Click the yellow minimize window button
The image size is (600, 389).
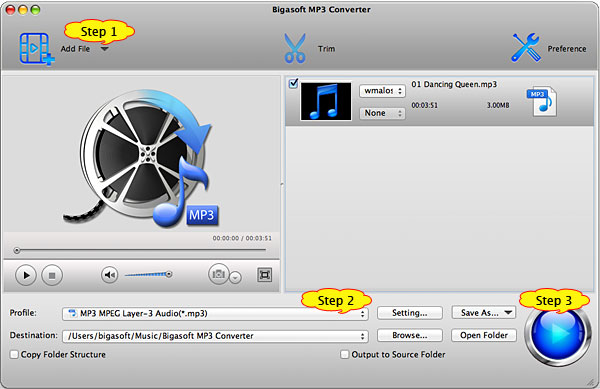click(23, 10)
